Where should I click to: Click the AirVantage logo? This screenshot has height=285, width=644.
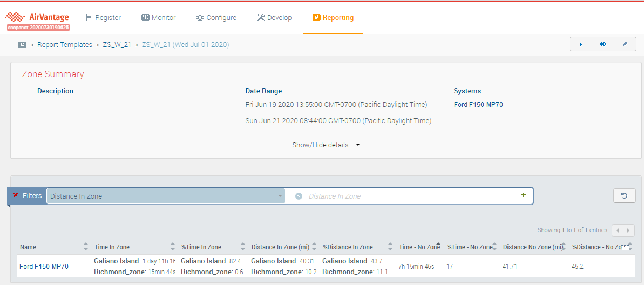38,17
